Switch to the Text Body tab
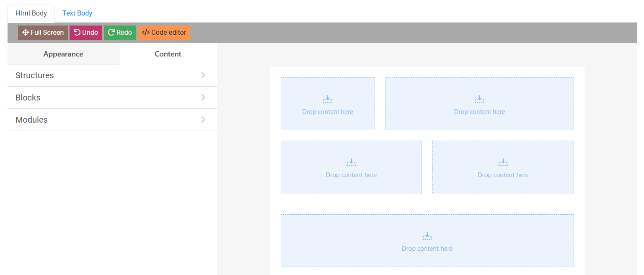This screenshot has width=644, height=275. coord(78,13)
